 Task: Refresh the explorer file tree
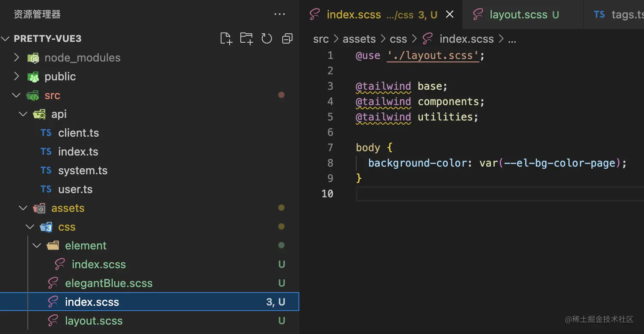click(267, 39)
